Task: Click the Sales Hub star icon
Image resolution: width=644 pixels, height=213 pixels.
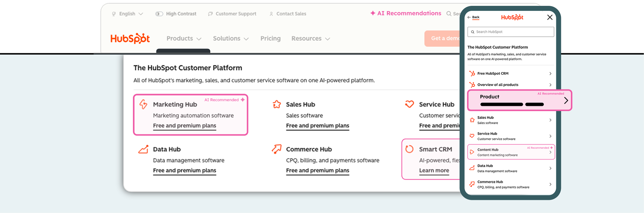Action: (x=277, y=104)
